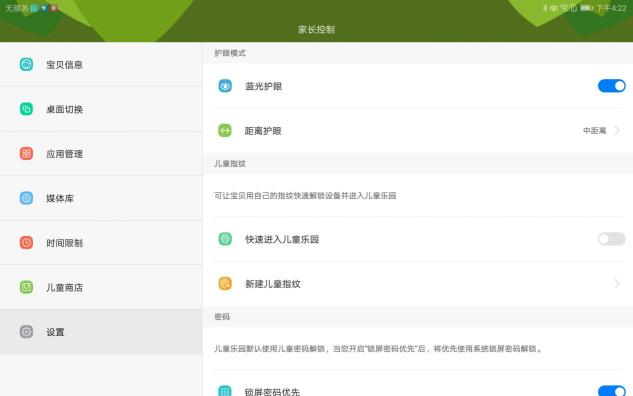This screenshot has width=633, height=396.
Task: Click the 媒体库 blue icon
Action: 26,198
